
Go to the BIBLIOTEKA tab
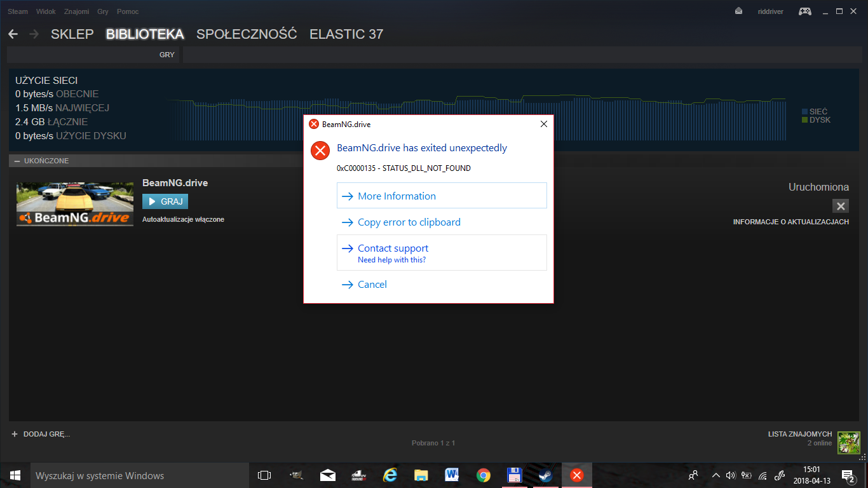pos(145,34)
